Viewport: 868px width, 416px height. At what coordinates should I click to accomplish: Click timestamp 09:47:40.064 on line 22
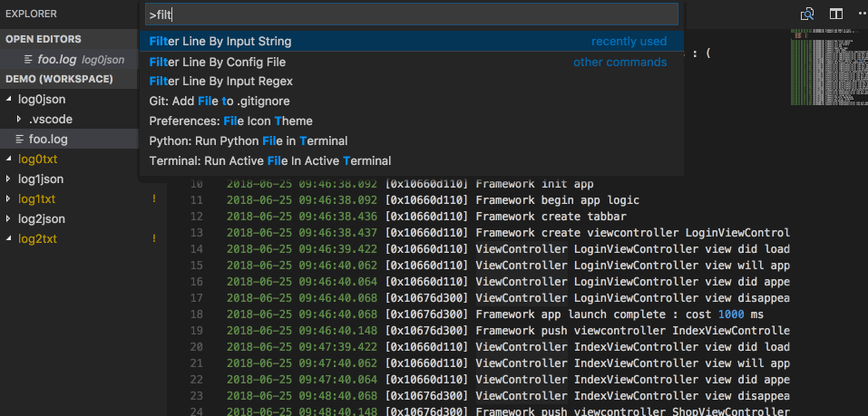(x=338, y=380)
